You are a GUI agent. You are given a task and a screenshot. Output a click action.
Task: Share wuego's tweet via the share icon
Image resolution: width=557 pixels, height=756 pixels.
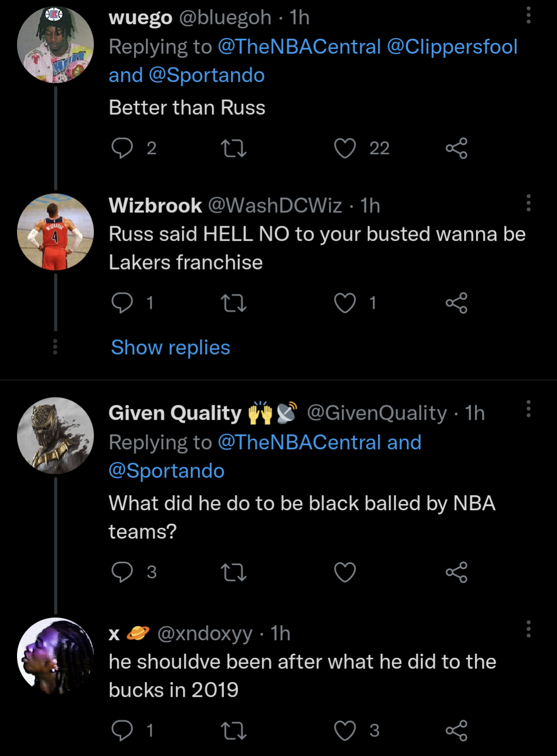[457, 148]
